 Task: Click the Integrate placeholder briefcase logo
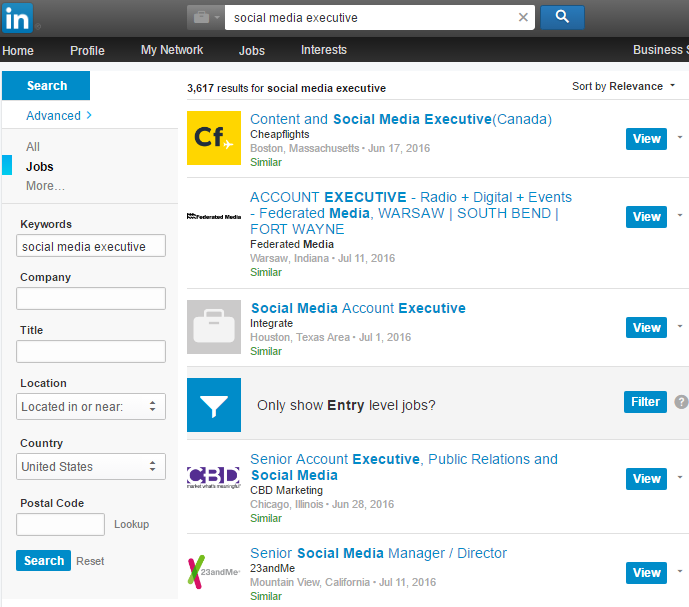(214, 327)
